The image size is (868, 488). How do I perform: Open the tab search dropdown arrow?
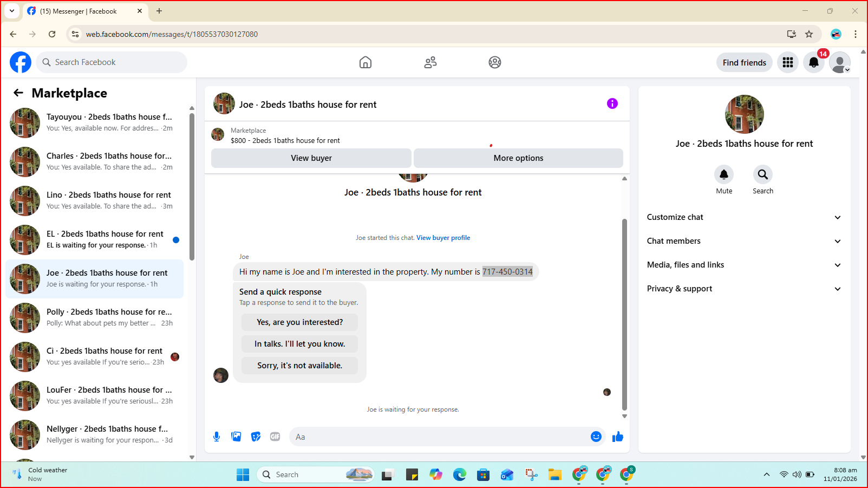click(12, 11)
